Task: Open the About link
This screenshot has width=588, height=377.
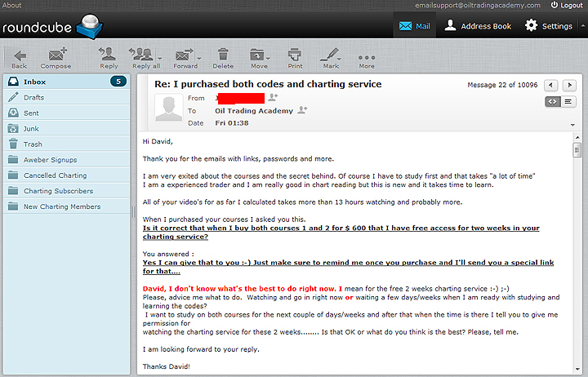Action: (12, 5)
